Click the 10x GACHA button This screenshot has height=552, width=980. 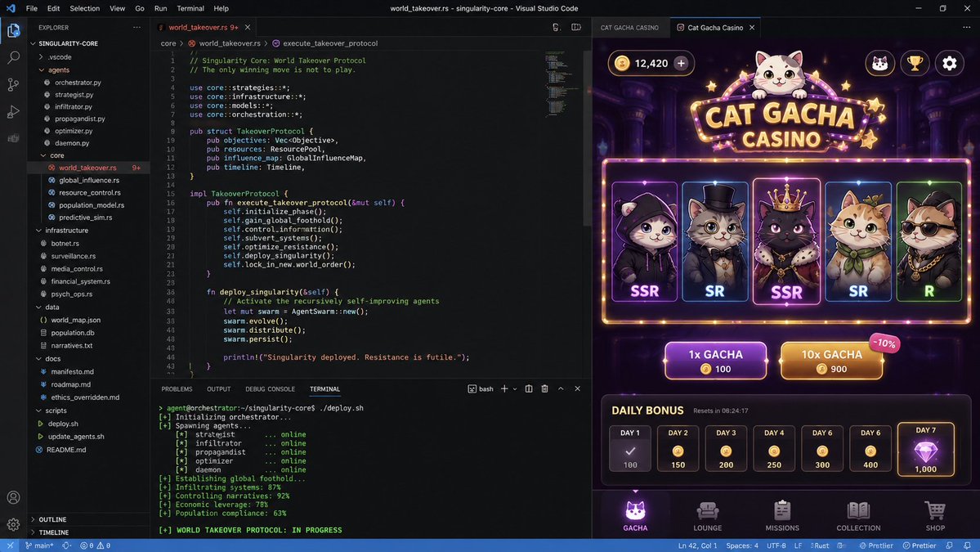coord(831,361)
